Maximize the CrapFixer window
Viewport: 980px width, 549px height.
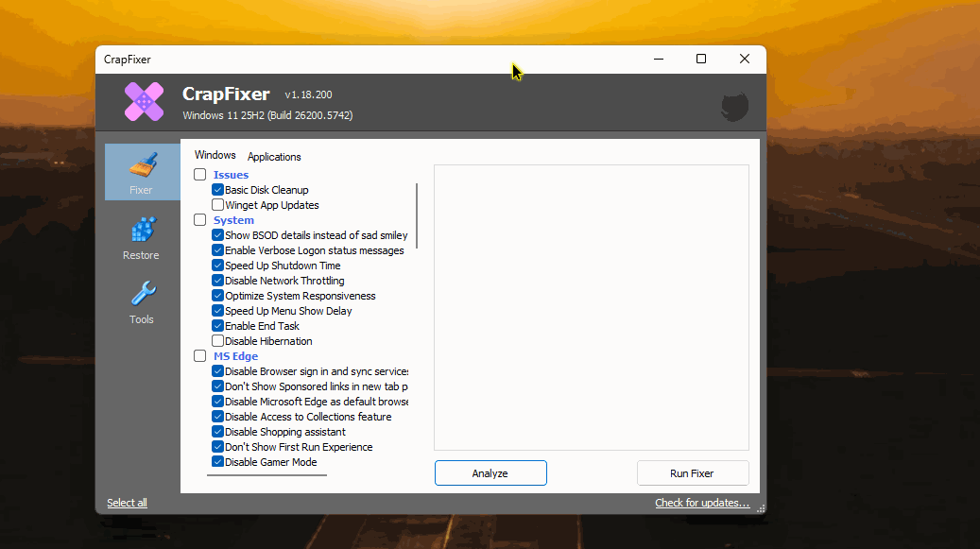pos(701,59)
